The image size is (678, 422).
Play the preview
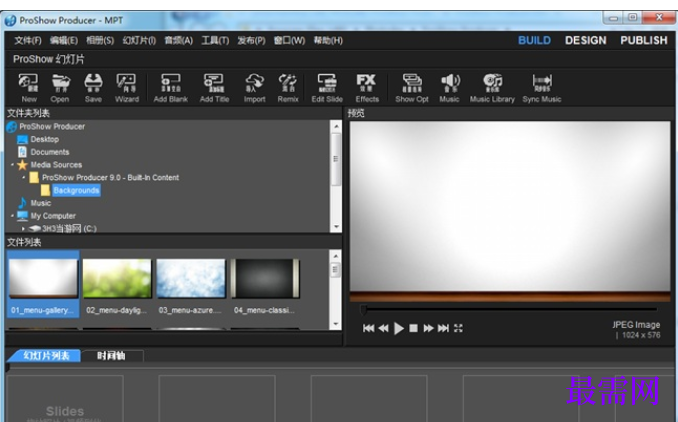click(x=399, y=328)
